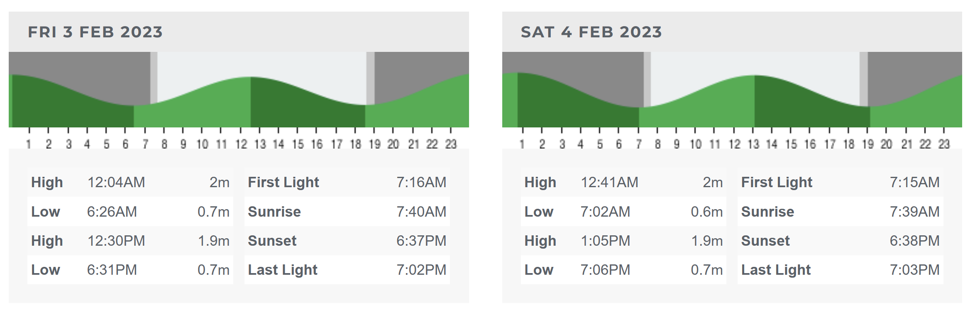The height and width of the screenshot is (320, 980).
Task: Click hour 7 on Saturday's tide timeline
Action: 639,144
